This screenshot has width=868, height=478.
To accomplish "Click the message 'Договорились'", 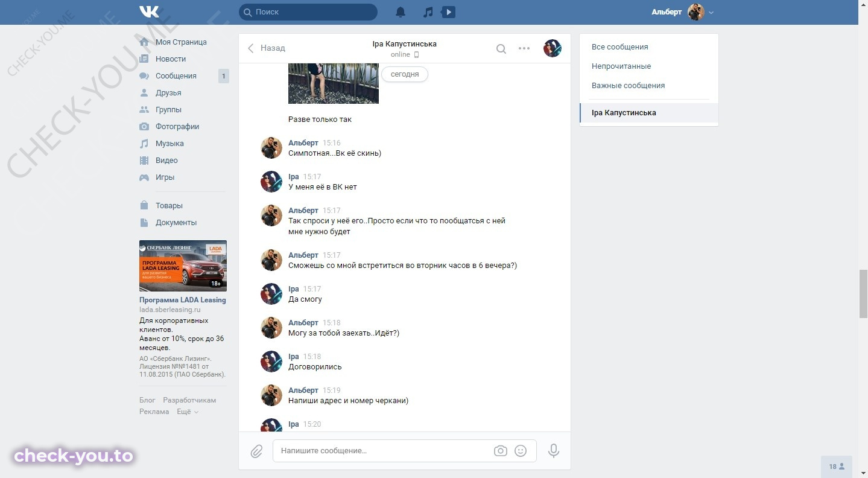I will tap(315, 367).
